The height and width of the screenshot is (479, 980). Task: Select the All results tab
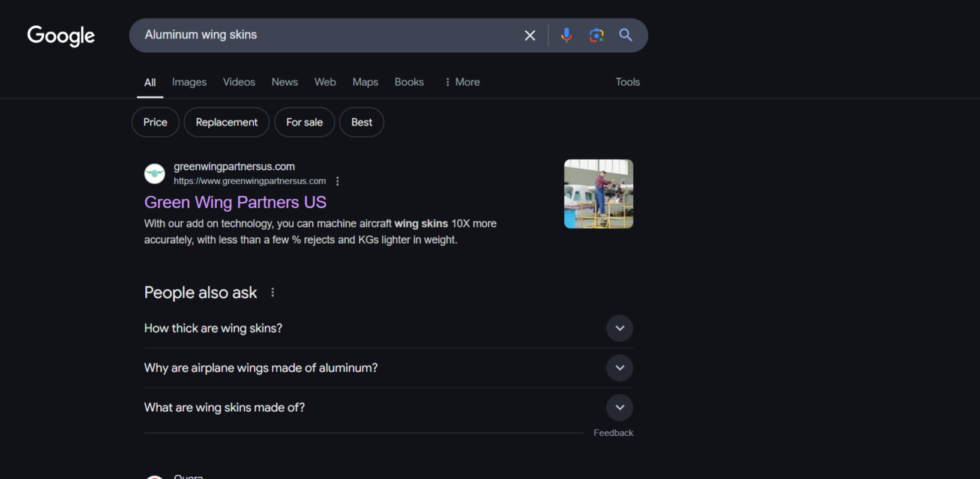point(150,82)
